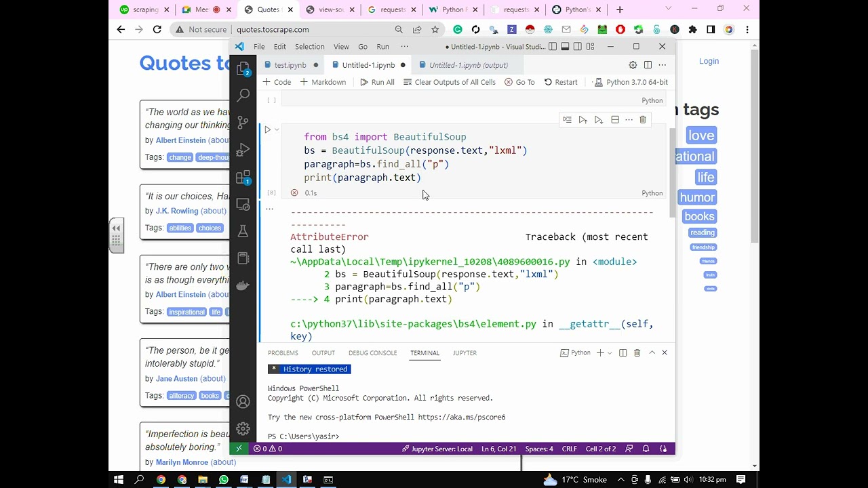Split the terminal panel
The height and width of the screenshot is (488, 868).
point(623,353)
